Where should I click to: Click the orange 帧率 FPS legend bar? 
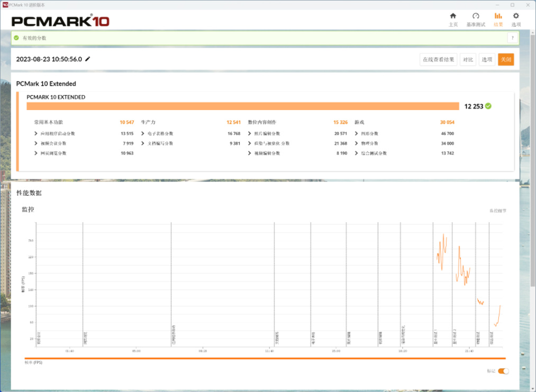(x=265, y=358)
